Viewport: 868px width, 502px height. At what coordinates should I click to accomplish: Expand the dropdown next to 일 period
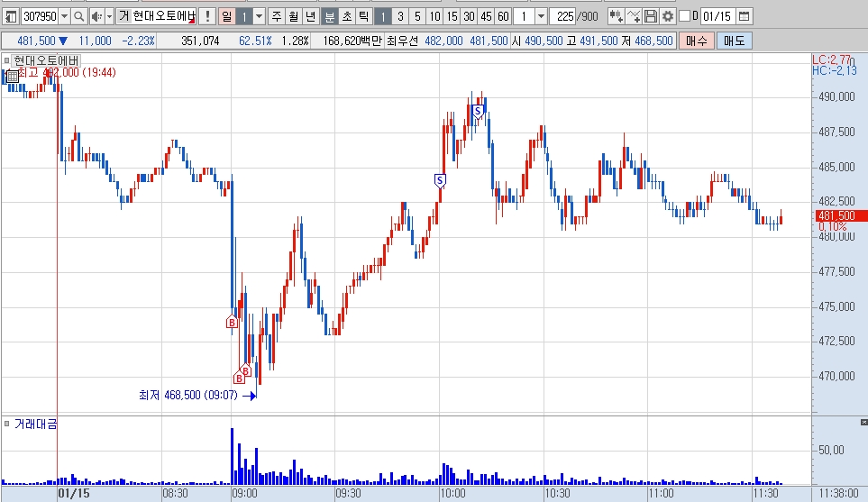click(x=259, y=16)
